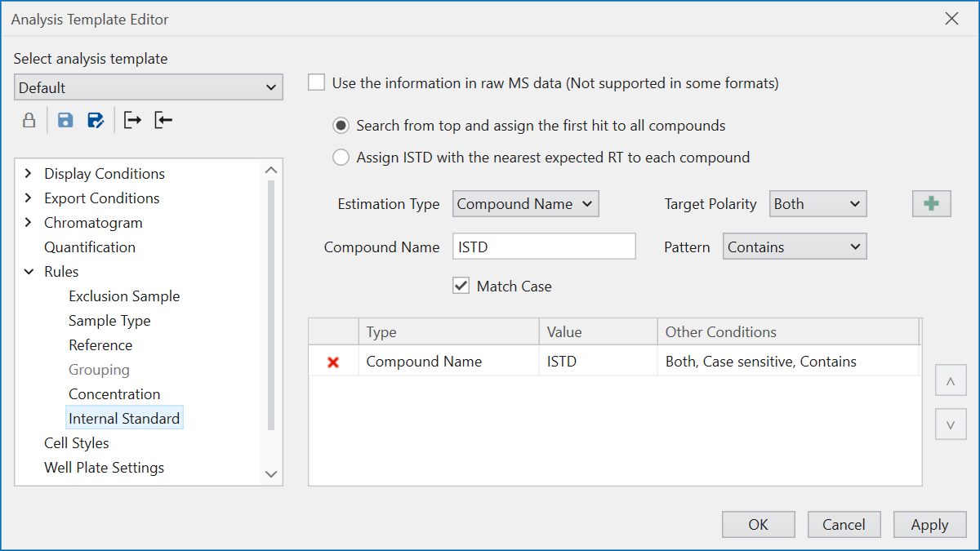Select Assign ISTD with nearest expected RT
The width and height of the screenshot is (980, 551).
[x=341, y=158]
